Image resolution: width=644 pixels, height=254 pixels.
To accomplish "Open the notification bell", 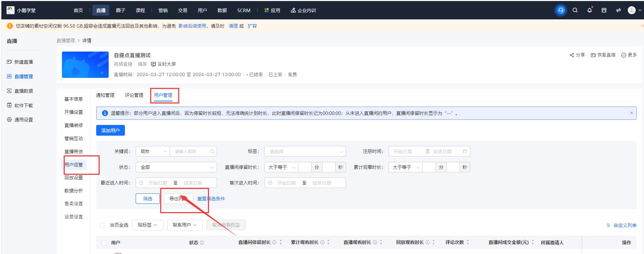I will [590, 10].
